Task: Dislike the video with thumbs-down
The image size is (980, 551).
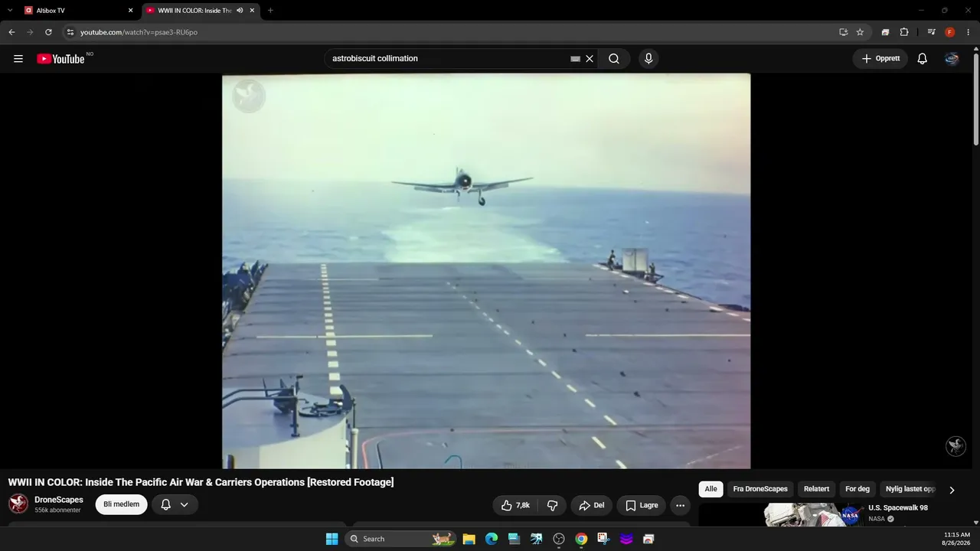Action: click(552, 505)
